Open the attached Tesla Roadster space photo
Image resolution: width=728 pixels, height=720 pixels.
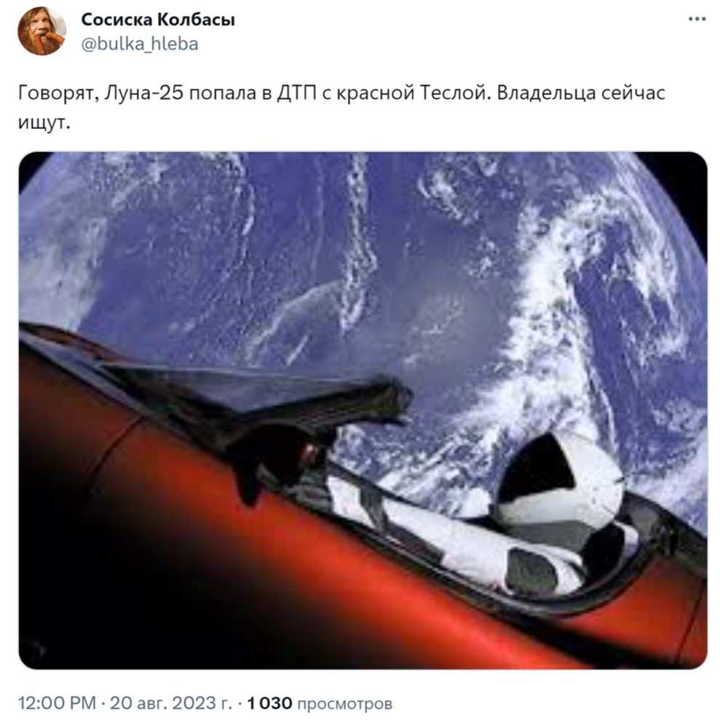click(x=363, y=410)
